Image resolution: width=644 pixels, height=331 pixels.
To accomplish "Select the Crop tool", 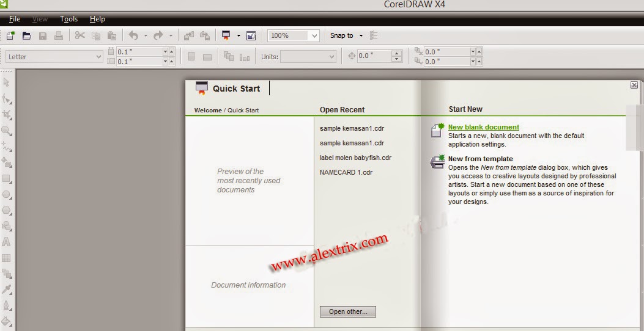I will (x=7, y=115).
